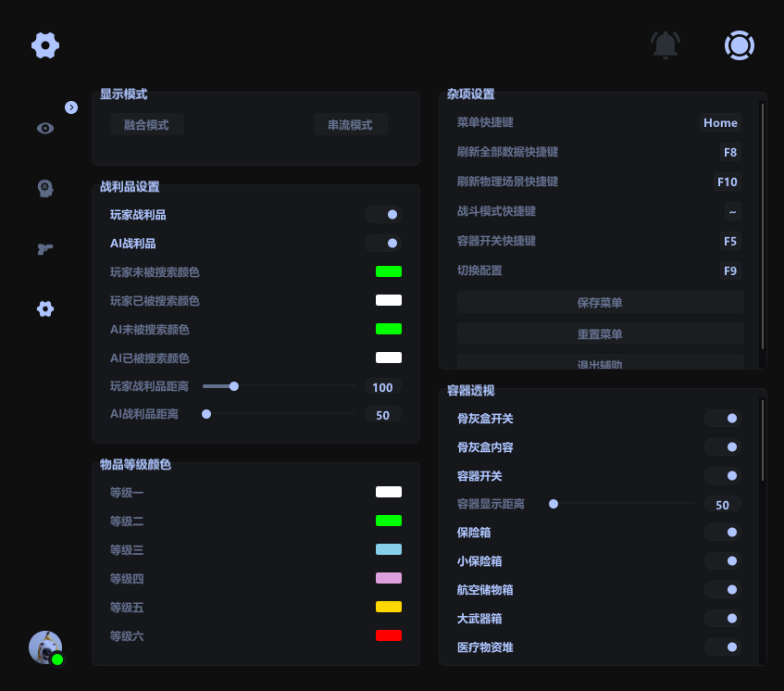Open the red 等级六 color swatch
784x691 pixels.
pos(388,635)
